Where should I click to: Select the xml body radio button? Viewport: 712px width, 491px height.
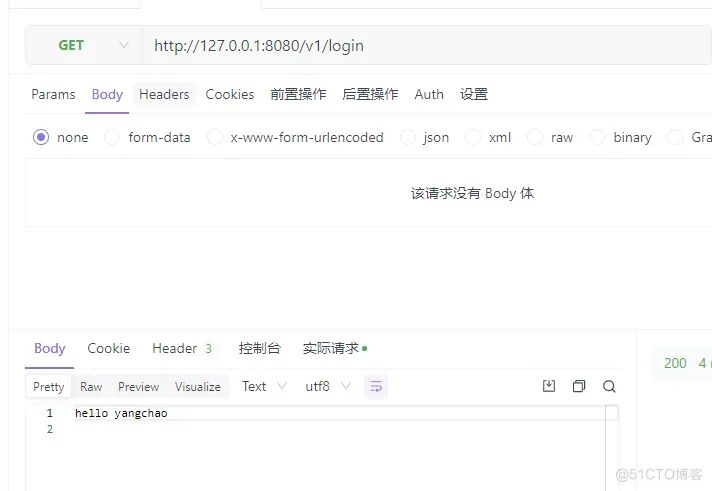[473, 137]
